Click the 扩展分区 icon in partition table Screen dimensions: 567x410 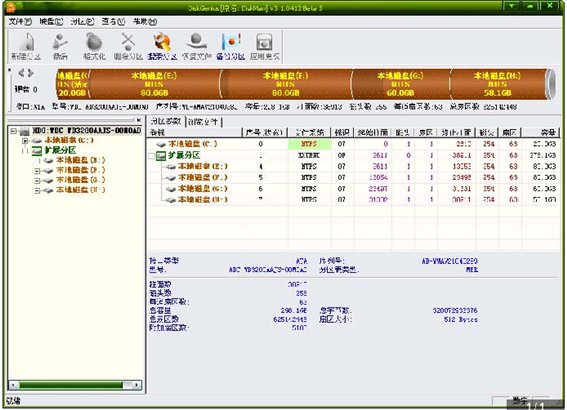click(161, 156)
